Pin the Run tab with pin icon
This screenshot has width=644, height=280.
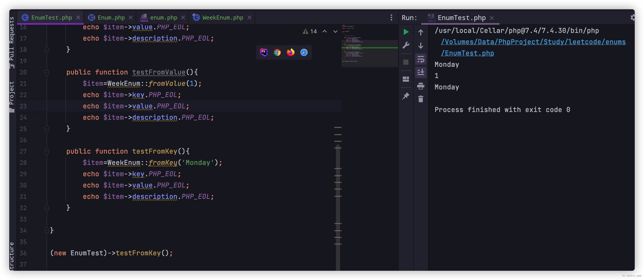[x=406, y=96]
